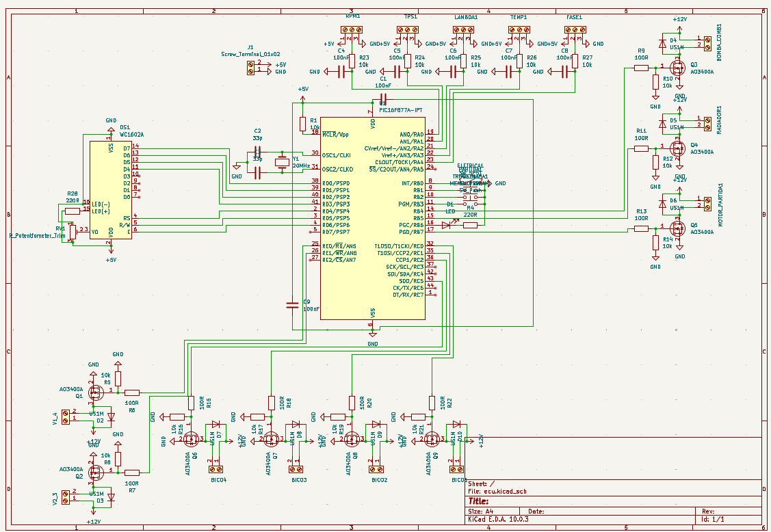Select the C4 100nF capacitor symbol
The width and height of the screenshot is (771, 532).
pyautogui.click(x=341, y=72)
